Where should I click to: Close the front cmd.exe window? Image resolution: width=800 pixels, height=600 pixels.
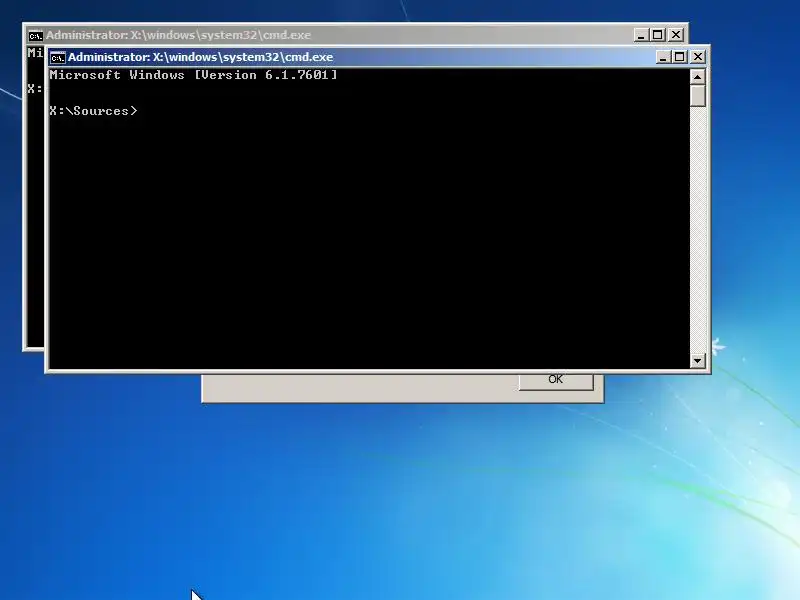(x=697, y=57)
